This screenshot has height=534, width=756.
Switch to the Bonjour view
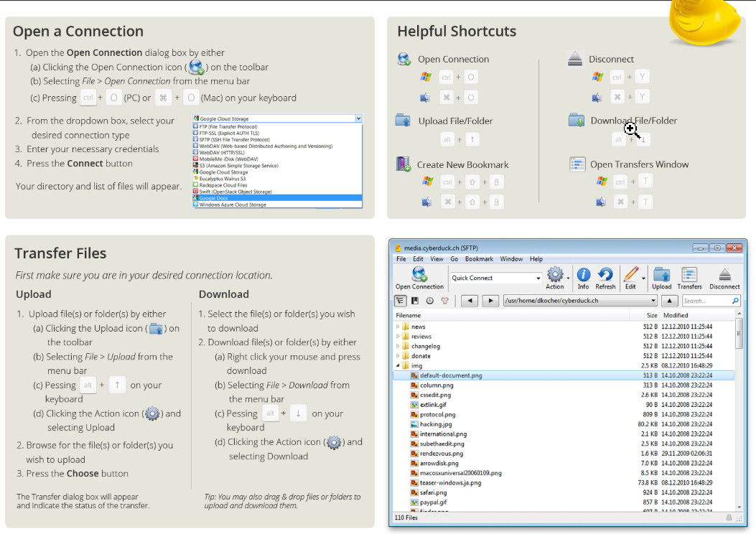444,301
